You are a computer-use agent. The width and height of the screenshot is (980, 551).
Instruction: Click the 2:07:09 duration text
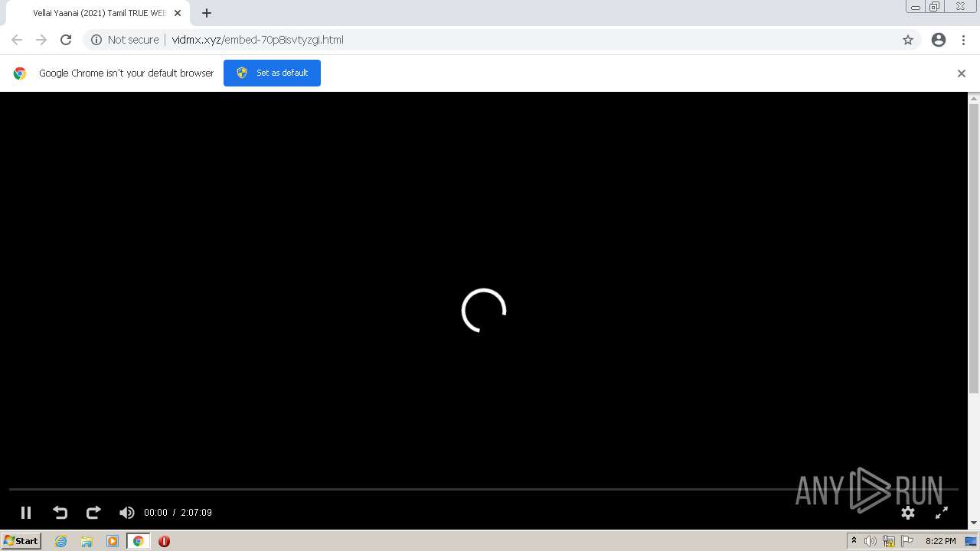click(x=197, y=513)
